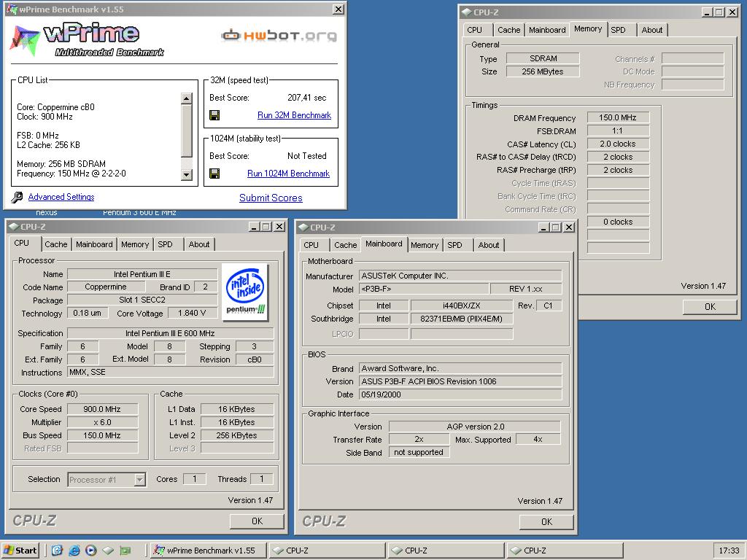Click the Intel Inside Pentium III logo
747x560 pixels.
245,292
